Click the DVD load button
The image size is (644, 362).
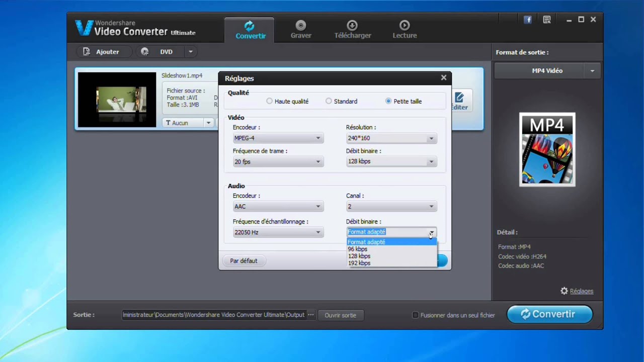click(160, 52)
